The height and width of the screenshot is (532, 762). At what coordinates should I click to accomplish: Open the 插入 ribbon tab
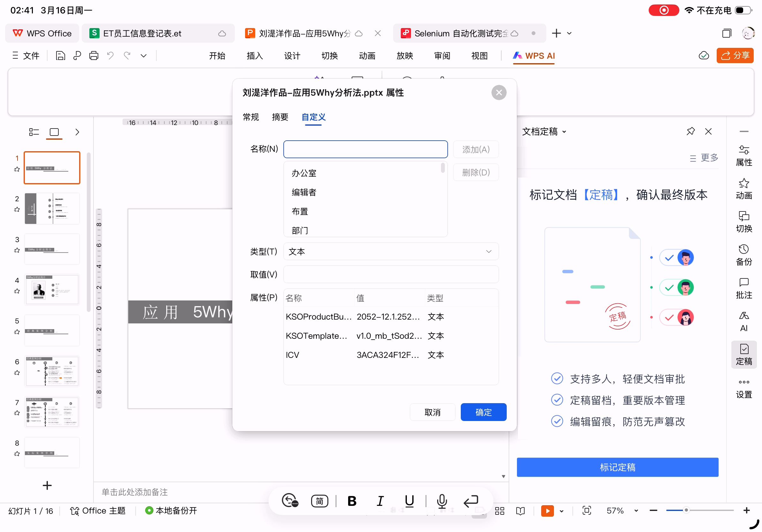pos(255,56)
